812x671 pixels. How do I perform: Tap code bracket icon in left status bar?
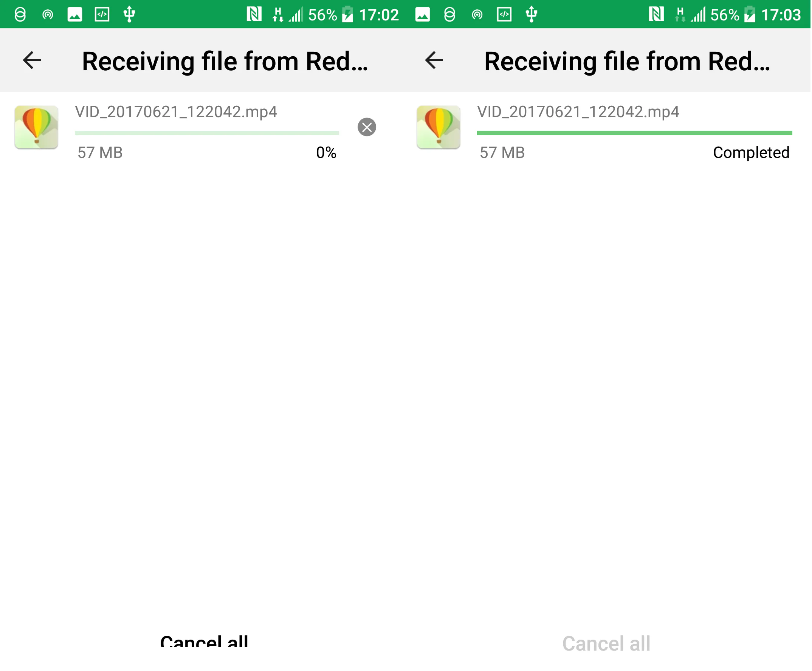click(x=102, y=15)
